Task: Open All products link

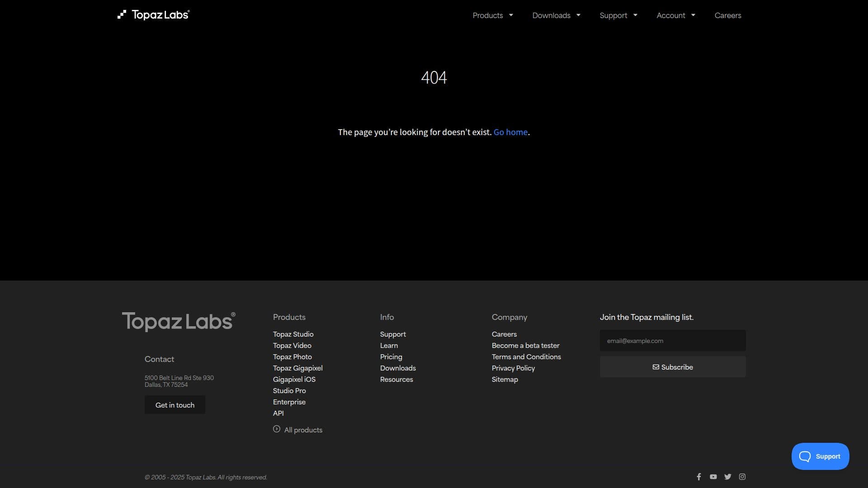Action: click(x=303, y=430)
